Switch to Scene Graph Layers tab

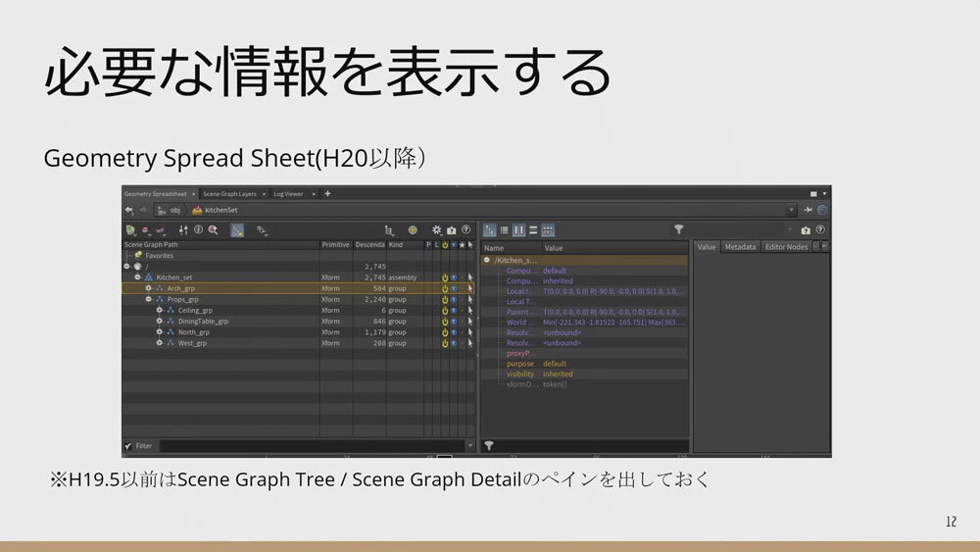[x=230, y=194]
